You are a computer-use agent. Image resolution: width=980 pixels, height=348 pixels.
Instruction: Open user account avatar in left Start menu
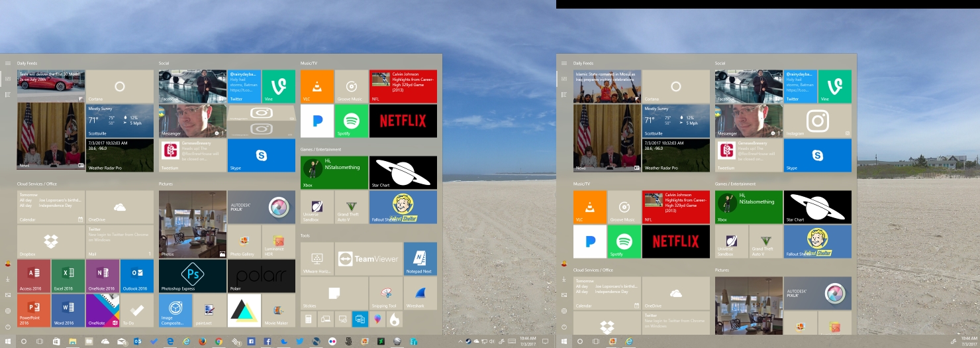tap(8, 263)
